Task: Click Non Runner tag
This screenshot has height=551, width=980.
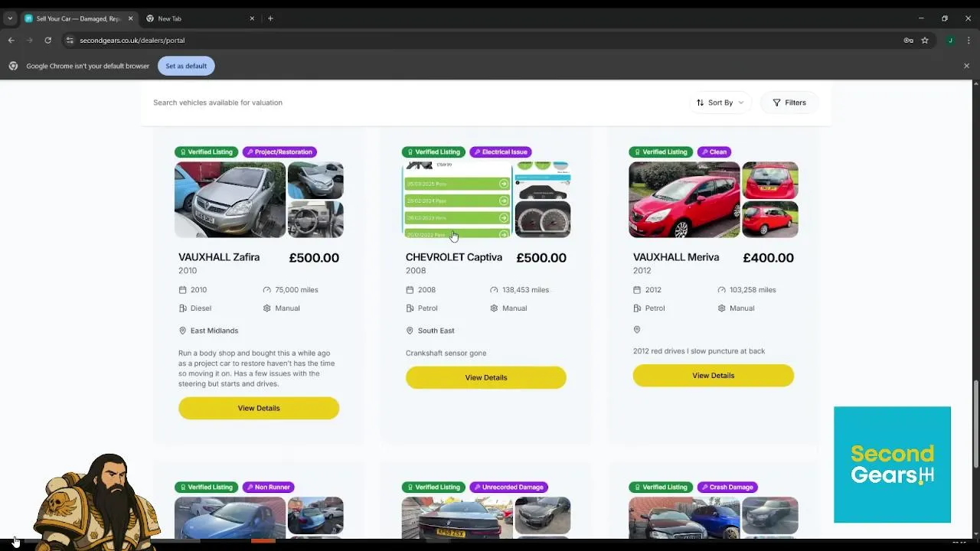Action: click(x=269, y=487)
